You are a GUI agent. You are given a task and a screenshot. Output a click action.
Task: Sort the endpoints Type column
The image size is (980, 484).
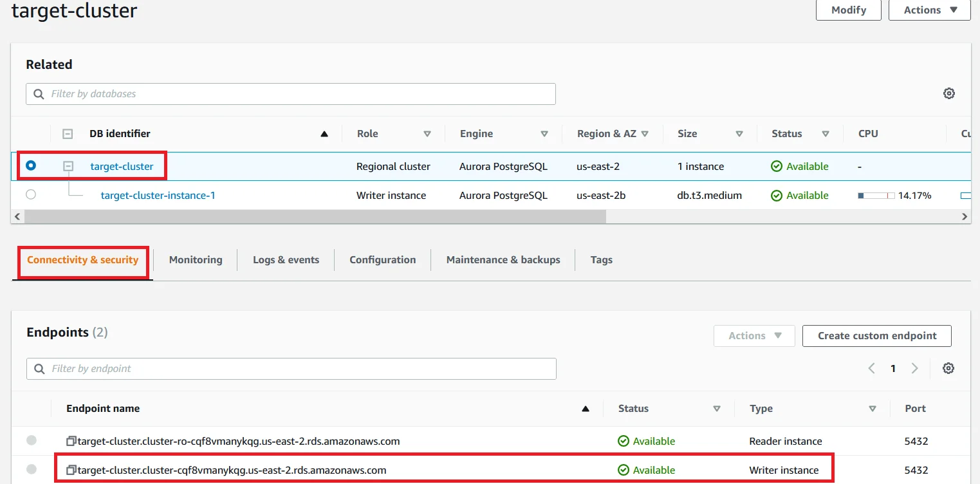(873, 409)
